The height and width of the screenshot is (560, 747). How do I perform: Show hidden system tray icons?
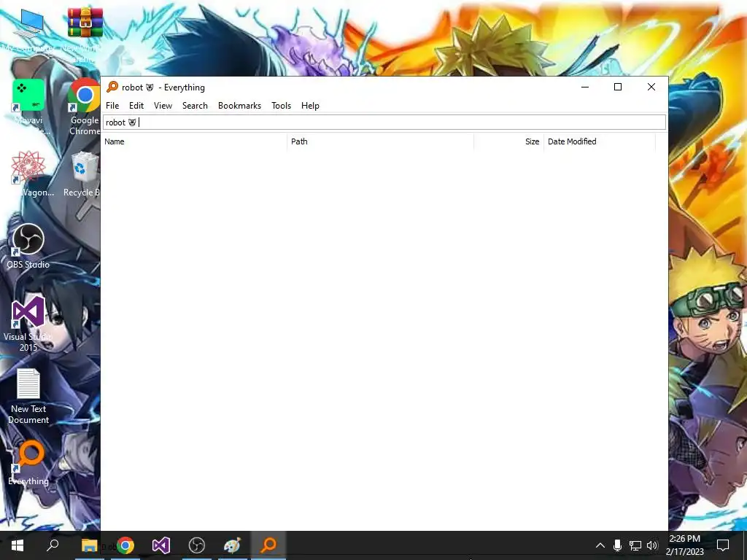[600, 545]
